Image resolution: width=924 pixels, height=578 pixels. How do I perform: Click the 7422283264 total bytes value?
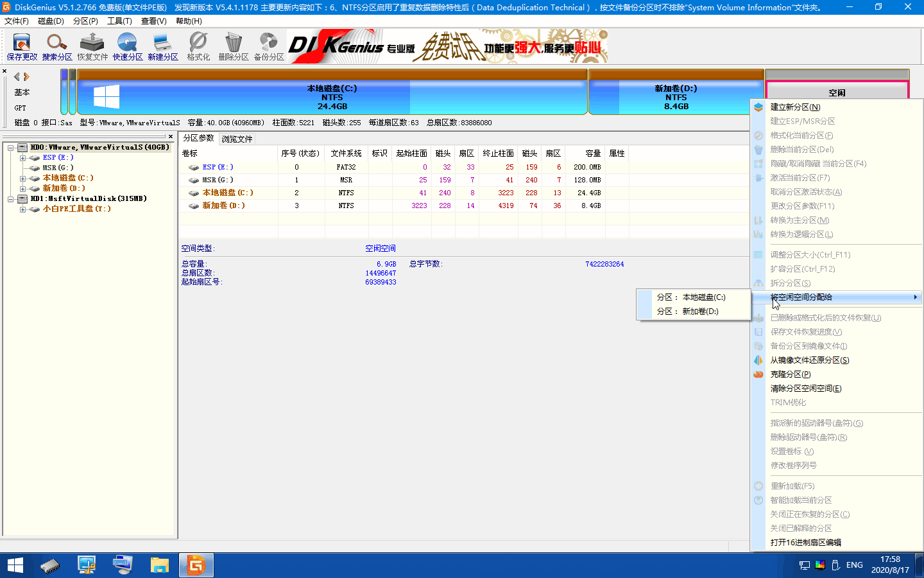604,264
